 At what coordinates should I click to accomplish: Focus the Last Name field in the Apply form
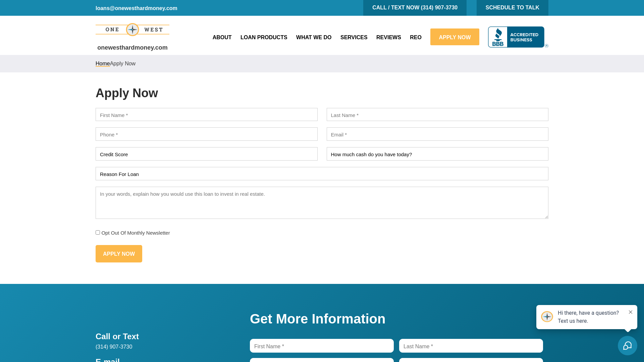pyautogui.click(x=437, y=115)
